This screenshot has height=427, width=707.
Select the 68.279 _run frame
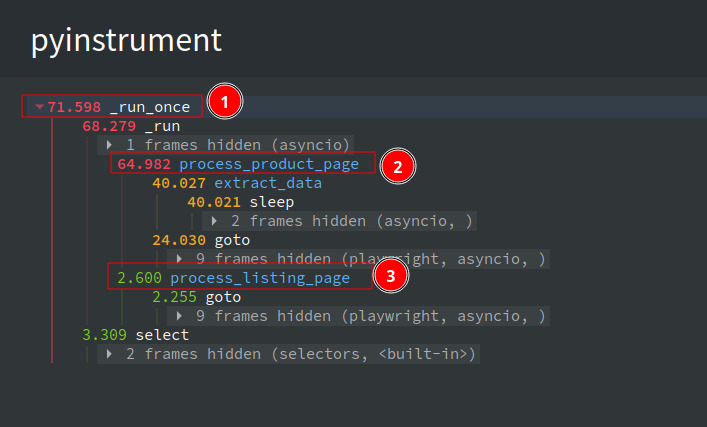(131, 126)
